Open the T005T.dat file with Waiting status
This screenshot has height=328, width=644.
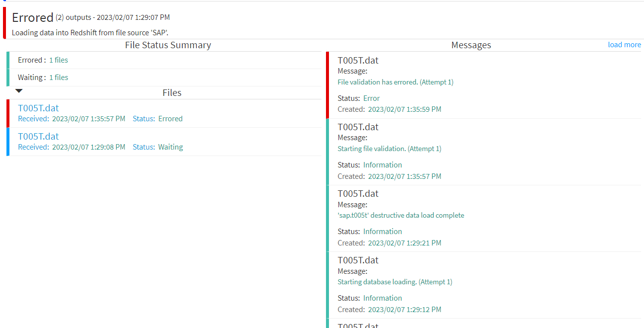click(38, 137)
